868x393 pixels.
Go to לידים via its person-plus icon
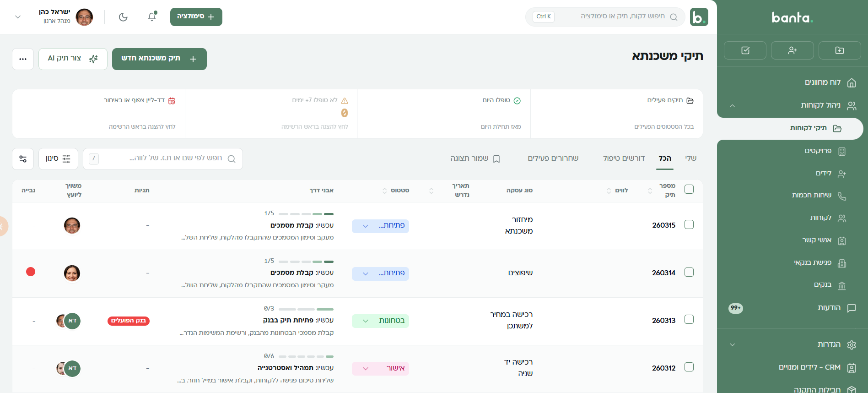click(842, 174)
